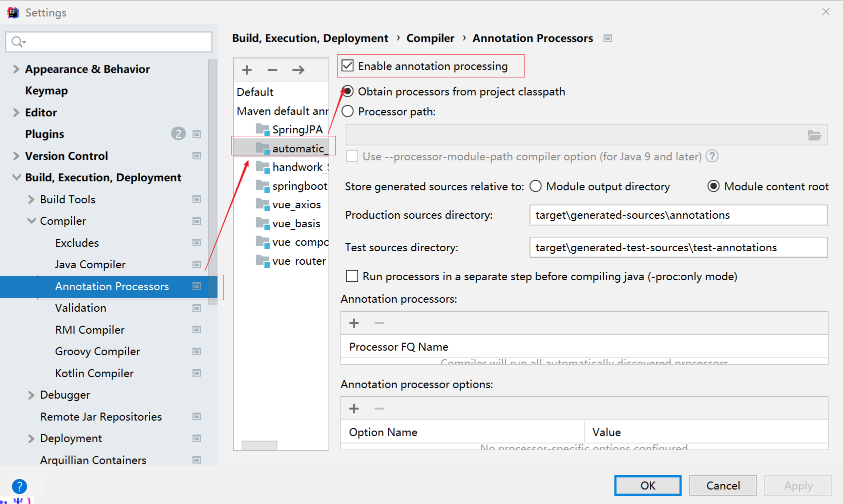Click the move to profile arrow icon
843x504 pixels.
298,70
